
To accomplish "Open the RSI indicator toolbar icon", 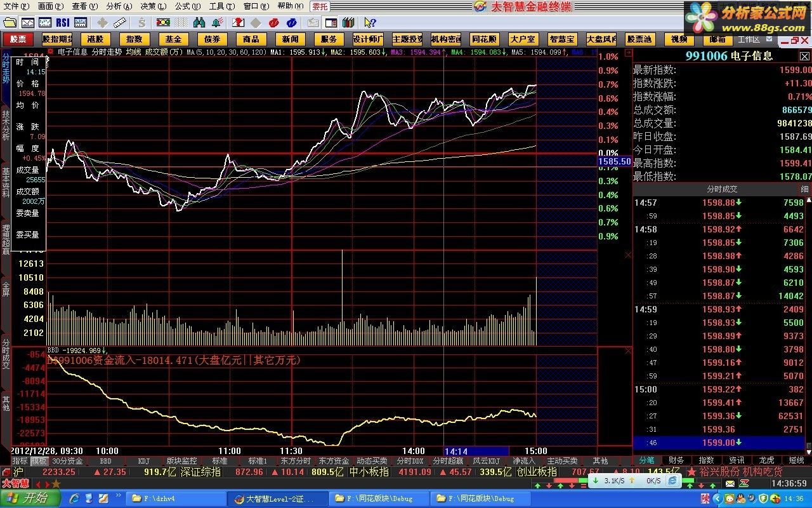I will (x=63, y=23).
